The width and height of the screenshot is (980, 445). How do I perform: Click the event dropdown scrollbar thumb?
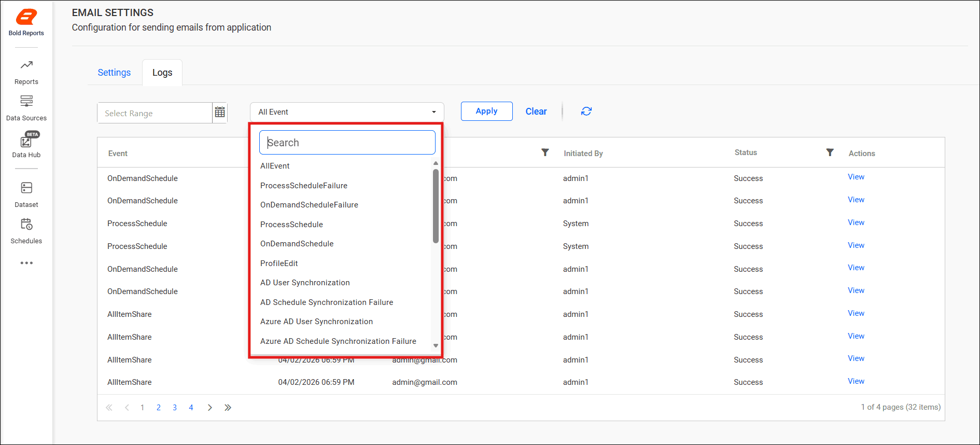436,206
